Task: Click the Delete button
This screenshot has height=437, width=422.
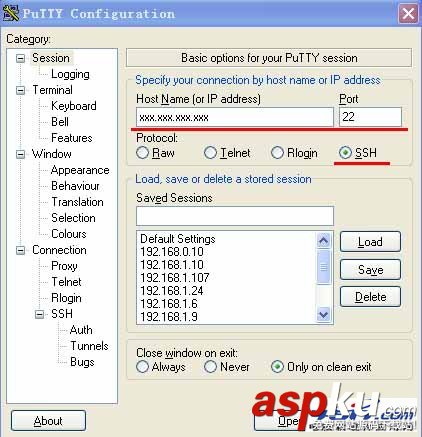Action: click(370, 297)
